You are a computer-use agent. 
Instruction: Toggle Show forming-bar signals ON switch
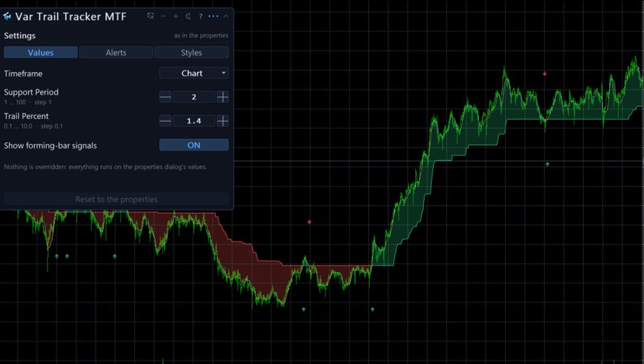click(194, 145)
